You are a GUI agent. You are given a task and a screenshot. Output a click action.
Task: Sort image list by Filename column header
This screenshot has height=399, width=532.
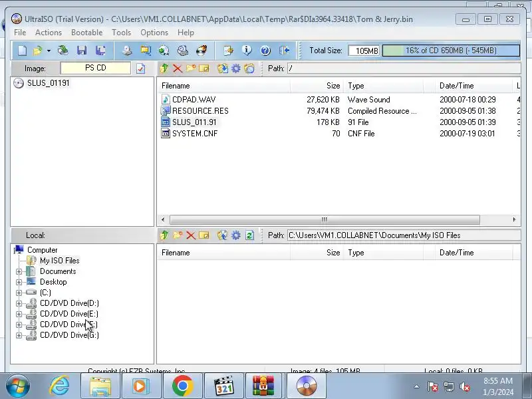224,86
